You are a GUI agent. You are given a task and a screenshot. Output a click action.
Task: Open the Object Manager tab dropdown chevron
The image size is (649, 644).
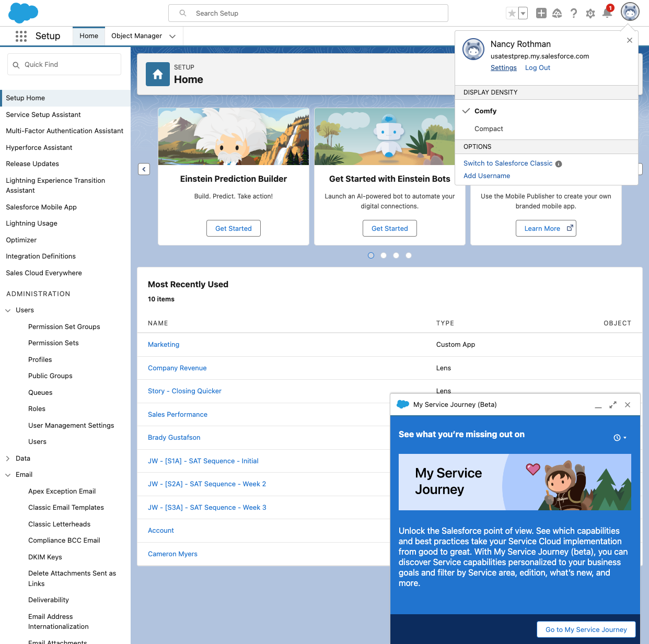tap(172, 37)
